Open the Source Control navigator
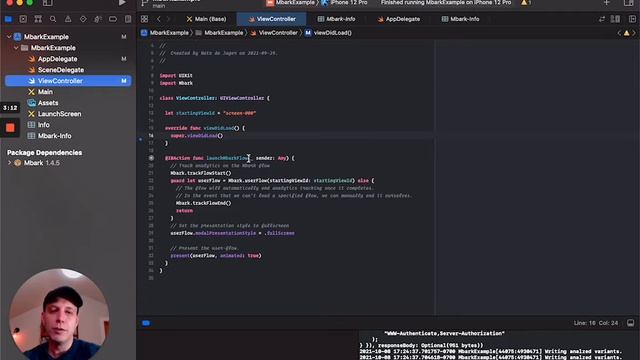Viewport: 640px width, 360px height. pos(23,19)
